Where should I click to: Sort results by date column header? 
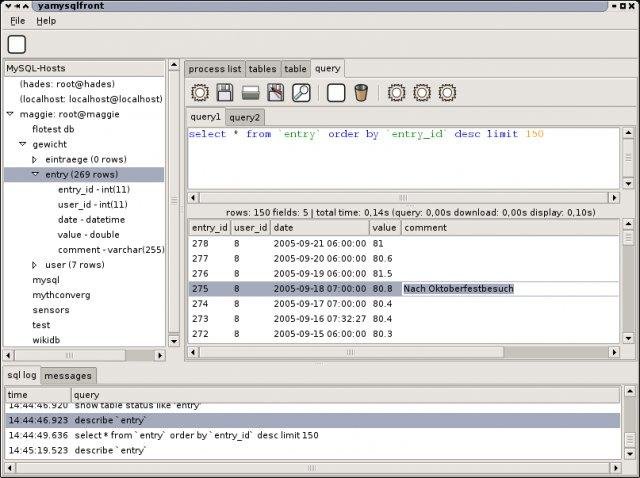tap(320, 228)
